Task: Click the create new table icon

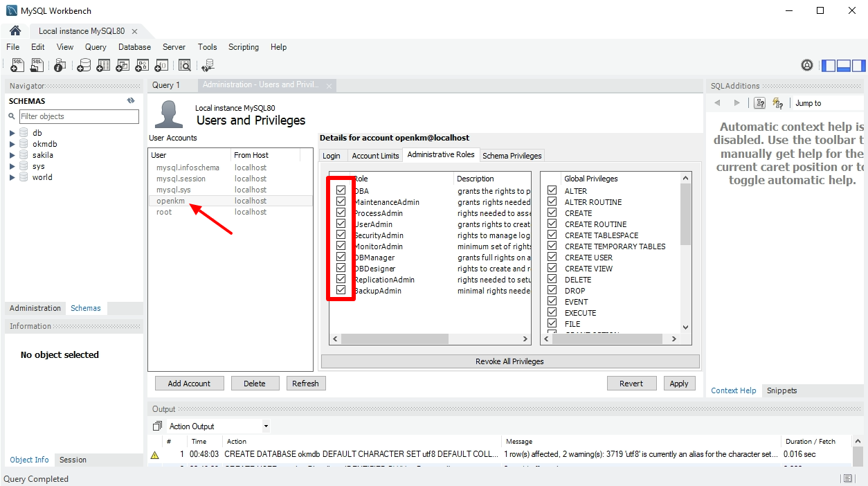Action: [103, 66]
